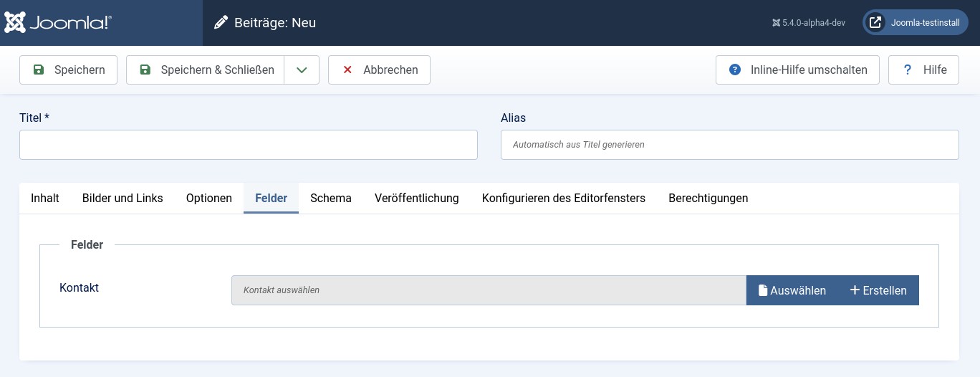Screen dimensions: 980x377
Task: Open the Bilder und Links tab
Action: click(123, 199)
